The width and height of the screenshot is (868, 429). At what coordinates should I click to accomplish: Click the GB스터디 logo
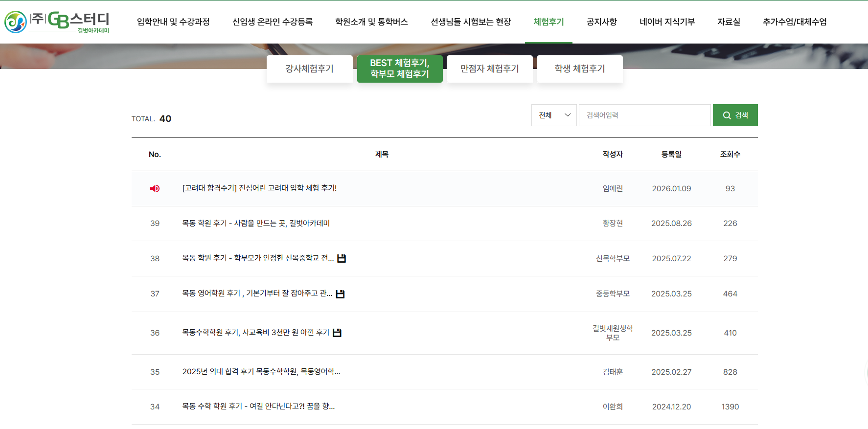pyautogui.click(x=57, y=22)
